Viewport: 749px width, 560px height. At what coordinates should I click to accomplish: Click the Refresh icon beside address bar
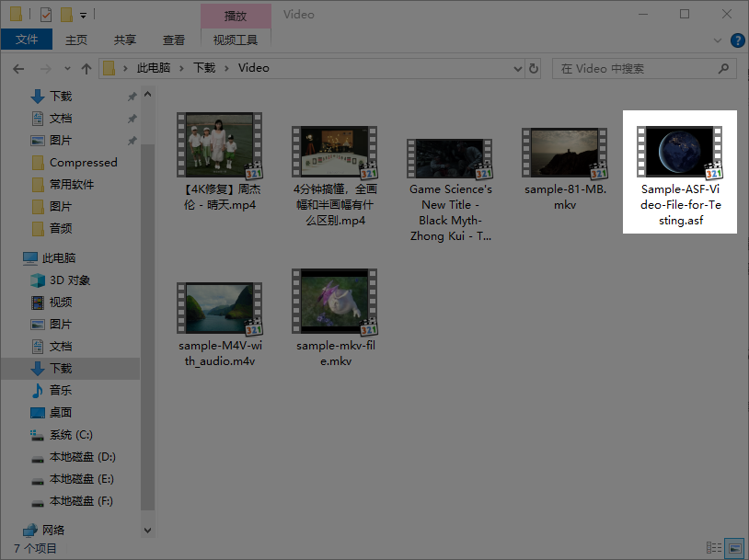(534, 69)
